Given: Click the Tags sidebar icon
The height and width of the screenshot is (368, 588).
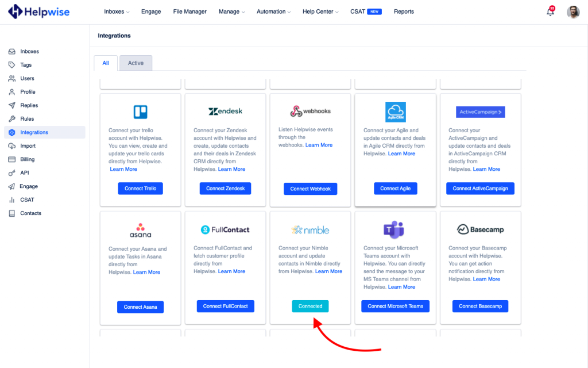Looking at the screenshot, I should [x=12, y=65].
